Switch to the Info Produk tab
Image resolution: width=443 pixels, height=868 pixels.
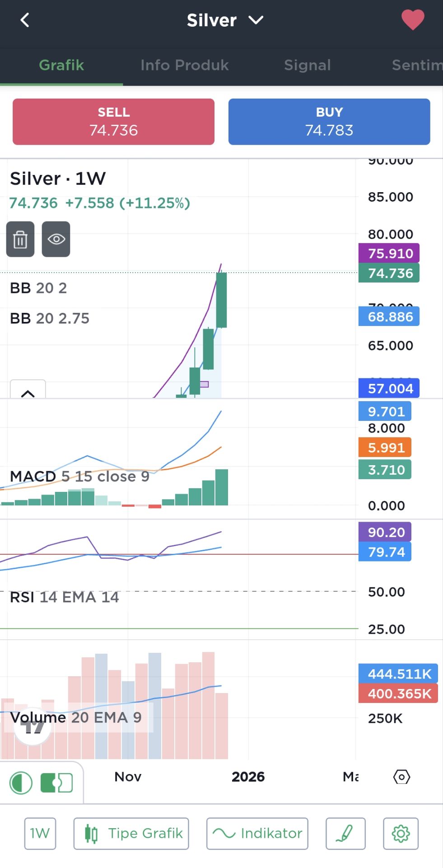(x=184, y=65)
